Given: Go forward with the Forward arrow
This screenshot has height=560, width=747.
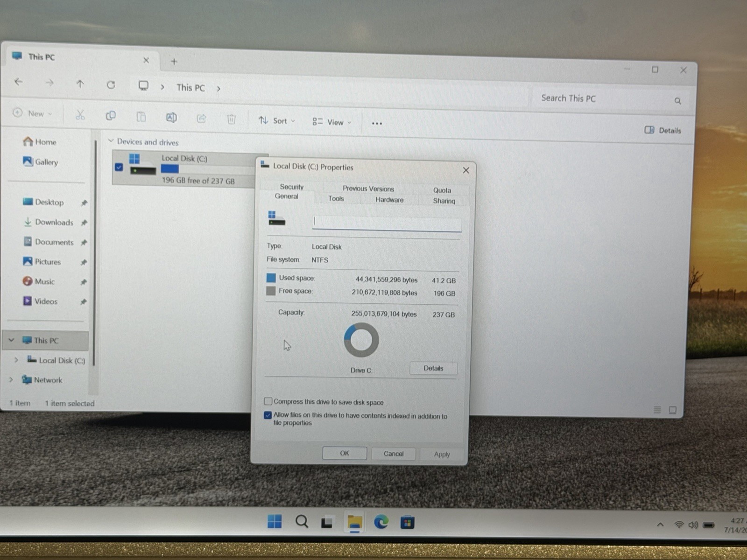Looking at the screenshot, I should [49, 83].
